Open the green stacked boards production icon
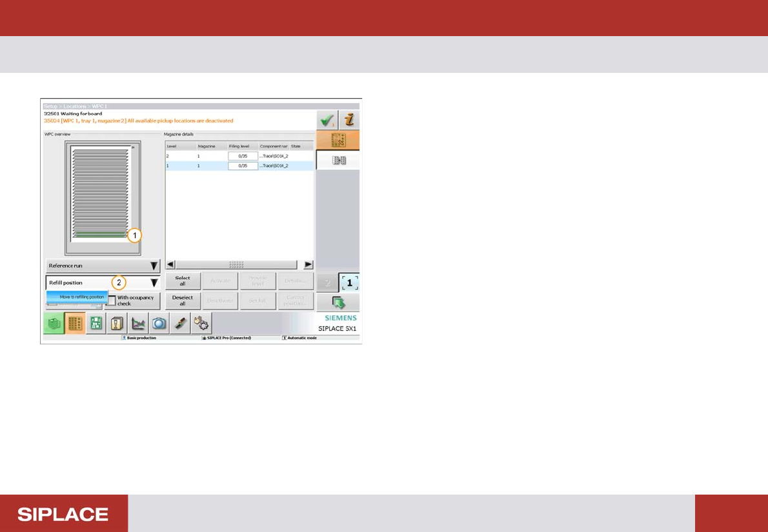This screenshot has width=768, height=532. (x=54, y=324)
